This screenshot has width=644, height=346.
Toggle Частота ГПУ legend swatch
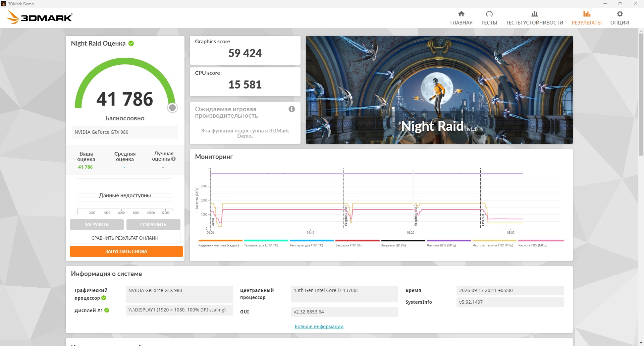point(541,240)
